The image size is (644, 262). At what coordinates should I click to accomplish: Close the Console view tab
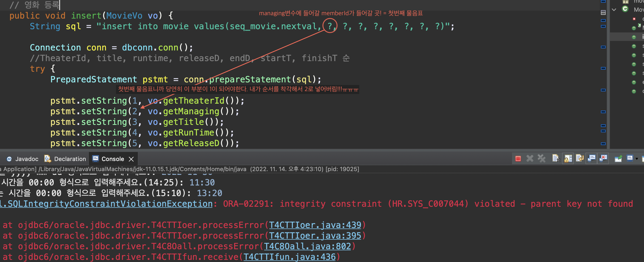tap(131, 159)
